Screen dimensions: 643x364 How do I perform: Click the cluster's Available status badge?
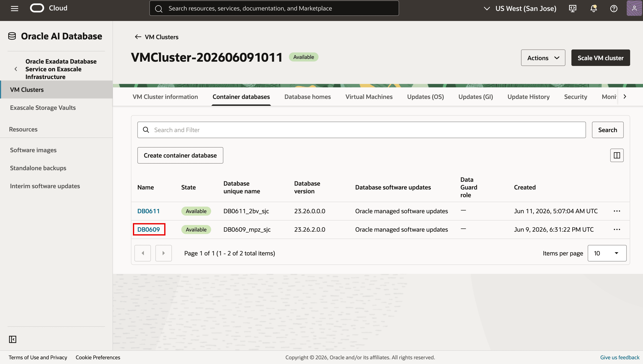[x=303, y=57]
